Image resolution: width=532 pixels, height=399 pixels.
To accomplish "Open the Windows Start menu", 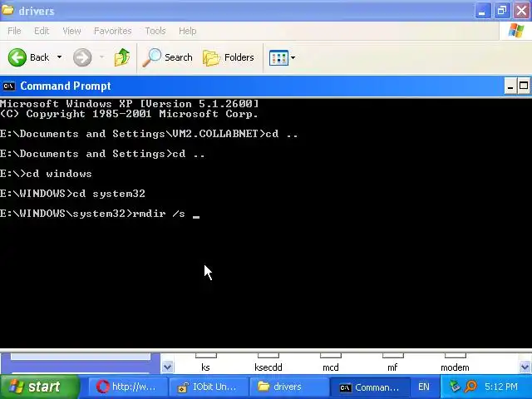I will click(x=40, y=387).
